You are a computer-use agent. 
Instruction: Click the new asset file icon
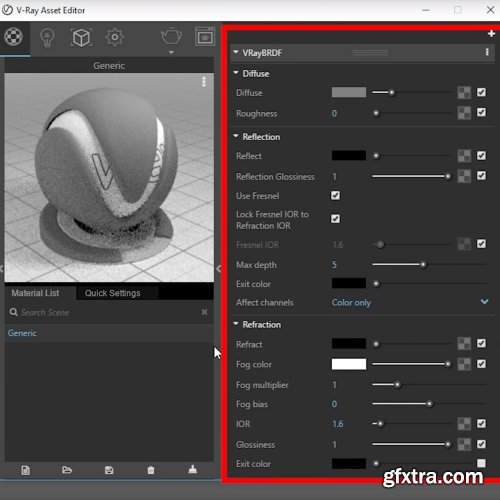[26, 470]
